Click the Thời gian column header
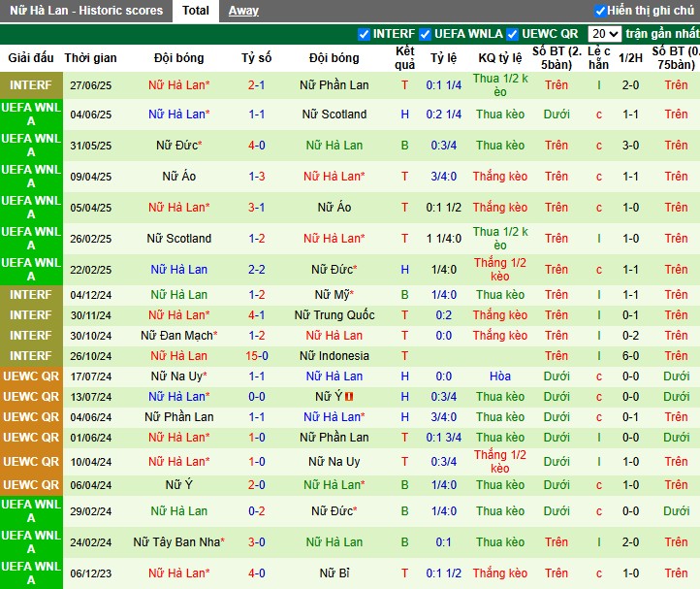The image size is (700, 589). [90, 58]
